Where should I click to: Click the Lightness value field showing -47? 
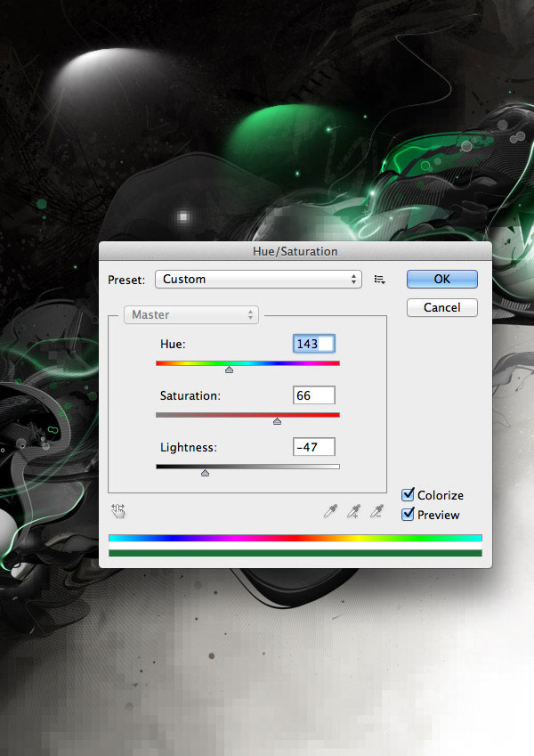(x=313, y=447)
